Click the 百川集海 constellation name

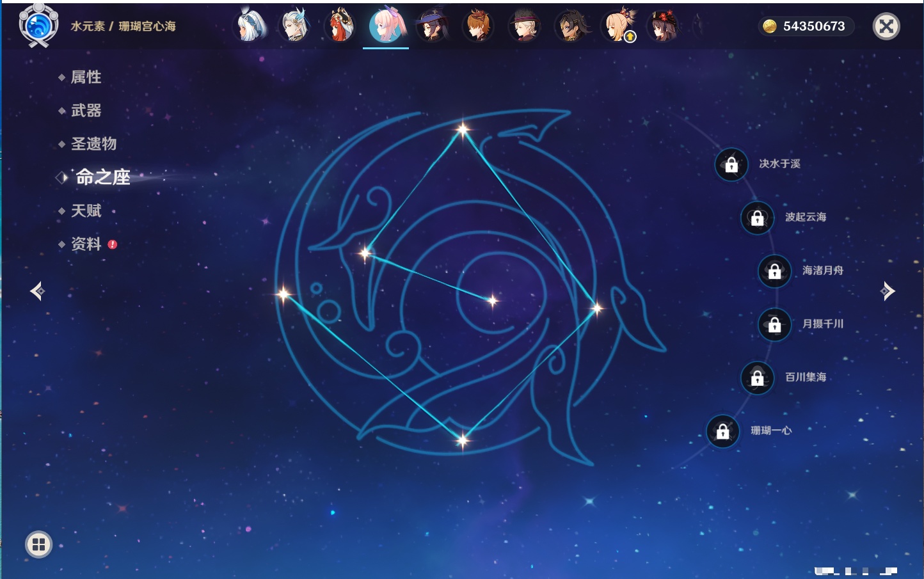click(806, 377)
